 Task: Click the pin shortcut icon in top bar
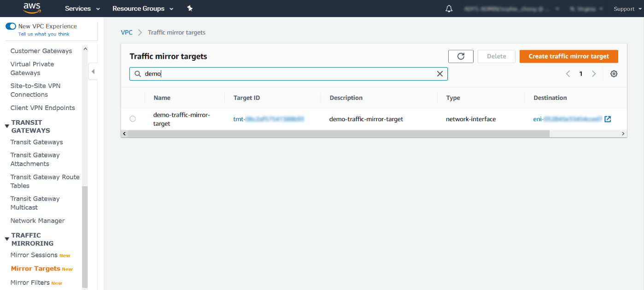click(190, 9)
